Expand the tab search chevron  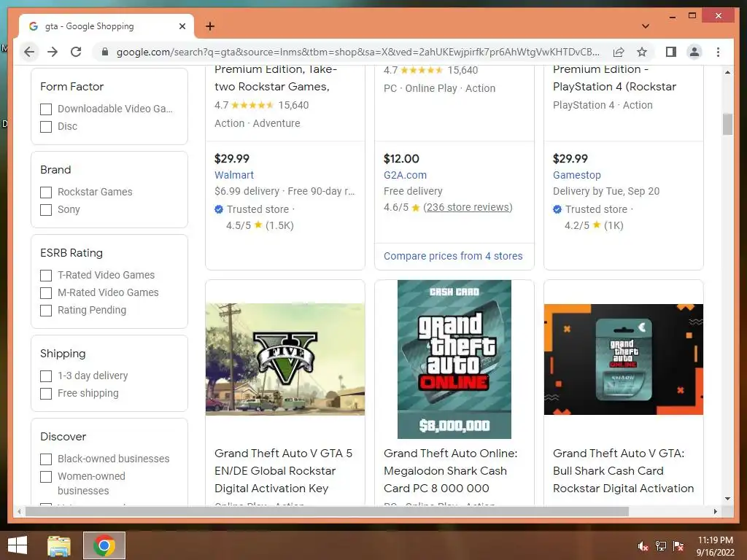tap(645, 26)
